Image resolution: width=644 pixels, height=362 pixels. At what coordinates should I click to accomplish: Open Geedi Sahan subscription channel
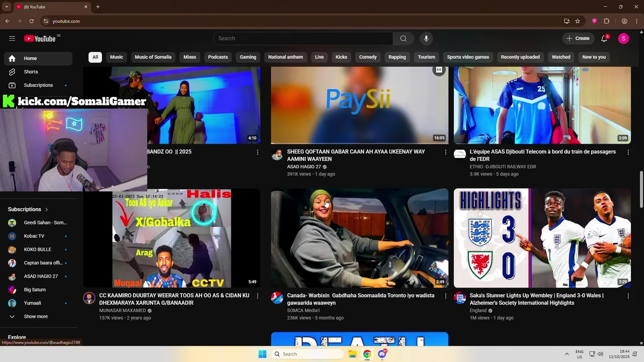(38, 223)
